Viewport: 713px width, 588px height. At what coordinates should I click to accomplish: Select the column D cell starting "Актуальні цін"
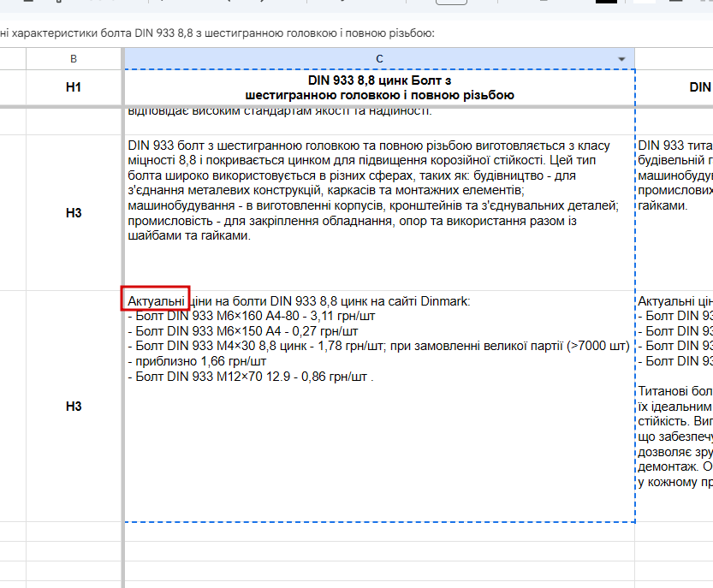pos(674,406)
